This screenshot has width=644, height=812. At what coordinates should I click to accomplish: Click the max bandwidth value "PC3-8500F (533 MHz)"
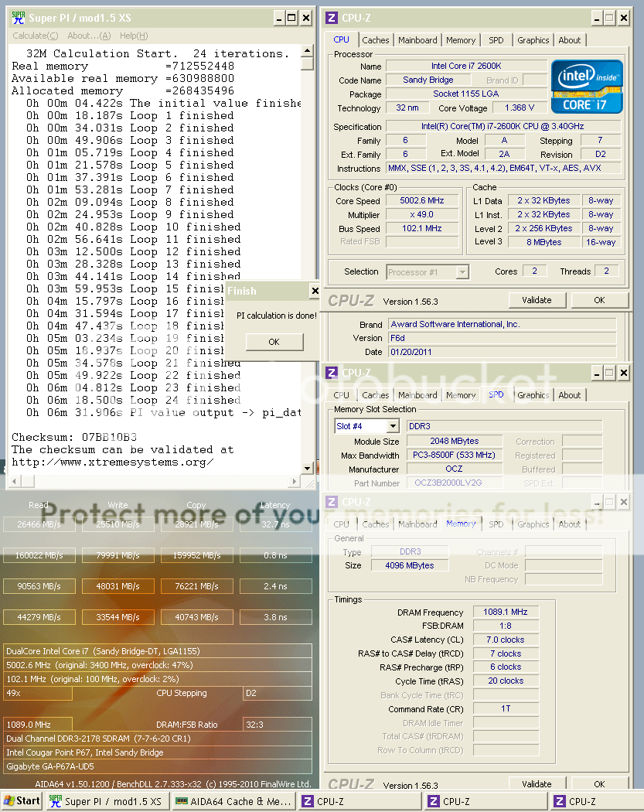(x=455, y=455)
